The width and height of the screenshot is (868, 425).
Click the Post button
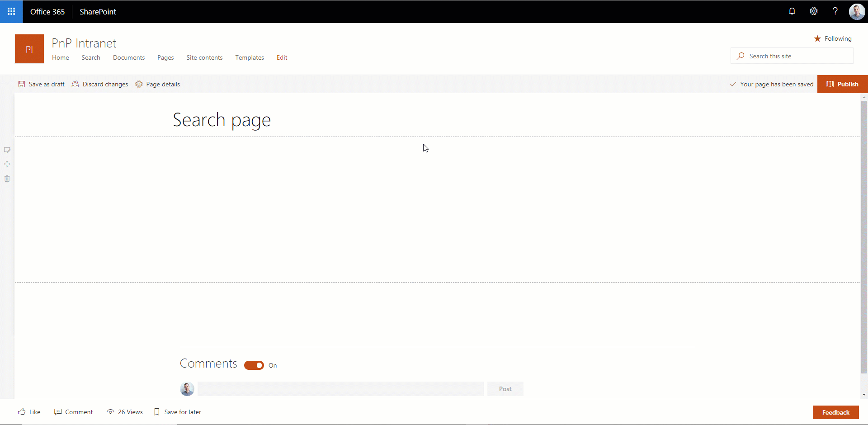click(x=505, y=389)
